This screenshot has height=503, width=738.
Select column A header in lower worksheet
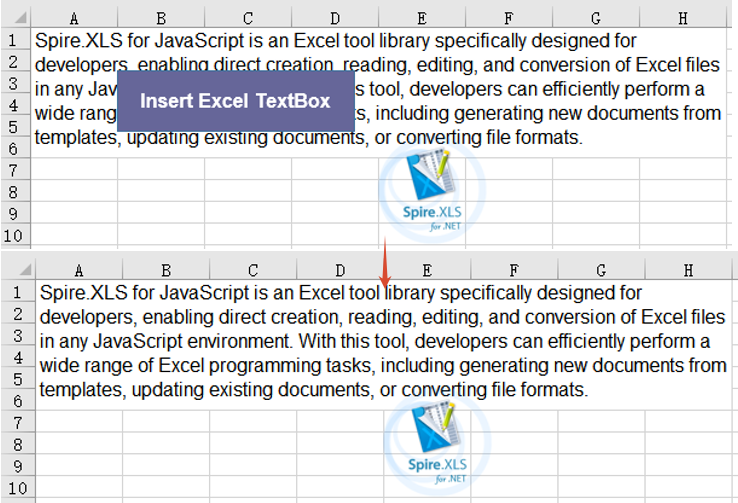pyautogui.click(x=79, y=271)
